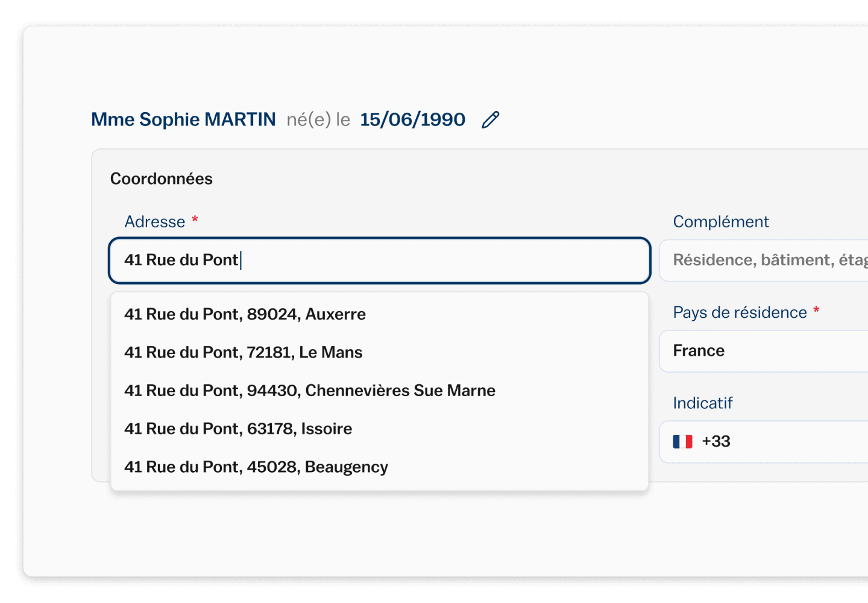Pick the Issoire address option
Viewport: 868px width, 603px height.
[238, 429]
